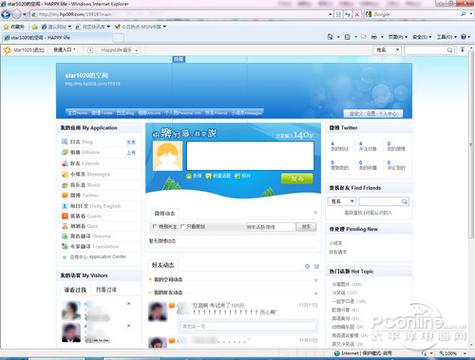Open the IE Tools menu dropdown
This screenshot has height=360, width=475.
pos(446,37)
